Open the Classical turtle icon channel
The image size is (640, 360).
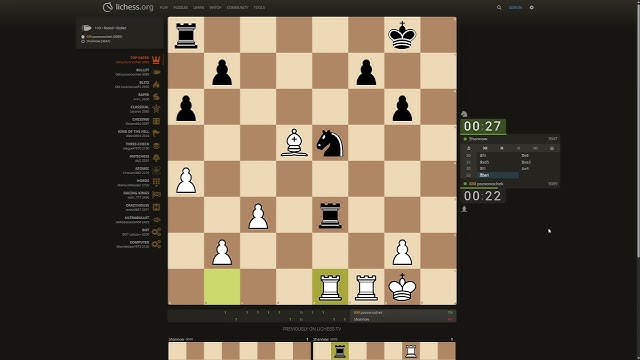click(x=156, y=109)
